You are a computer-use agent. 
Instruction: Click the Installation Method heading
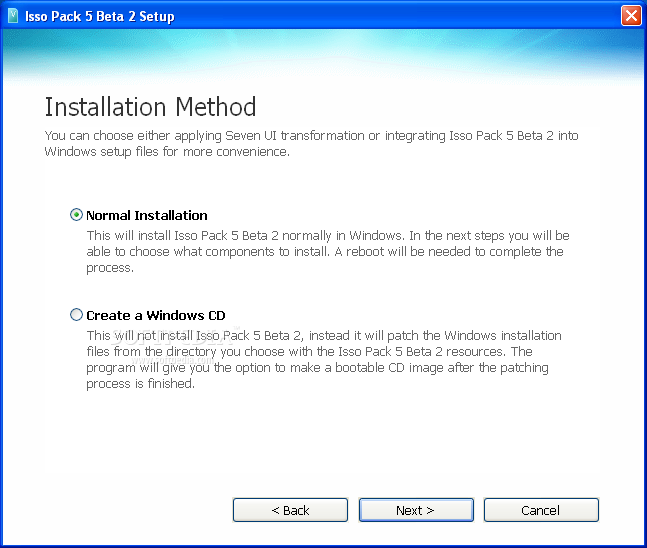[x=150, y=107]
